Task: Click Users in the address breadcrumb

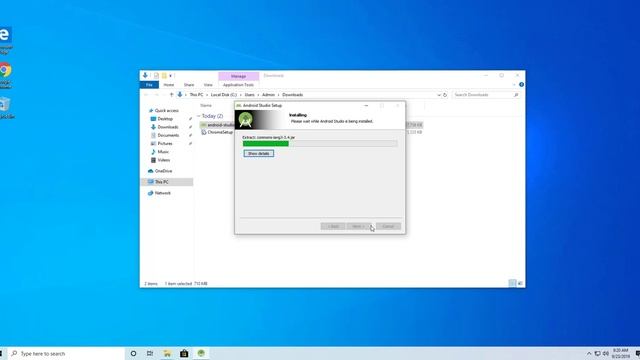Action: [250, 95]
